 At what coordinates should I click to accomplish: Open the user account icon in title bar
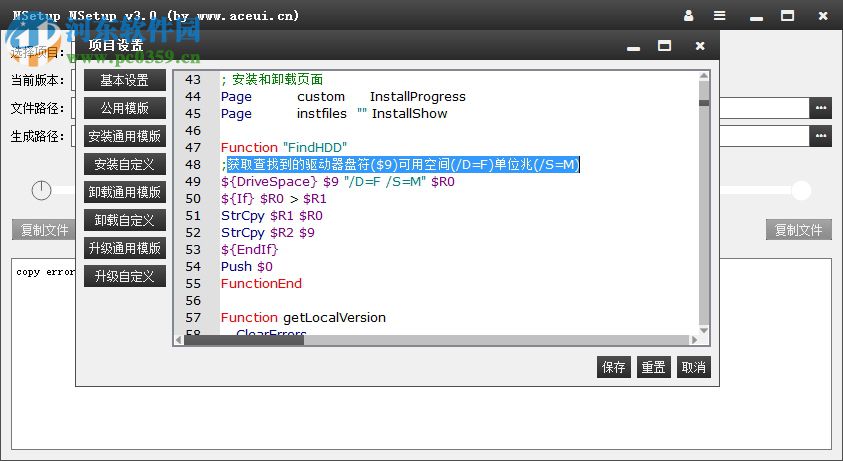(688, 16)
